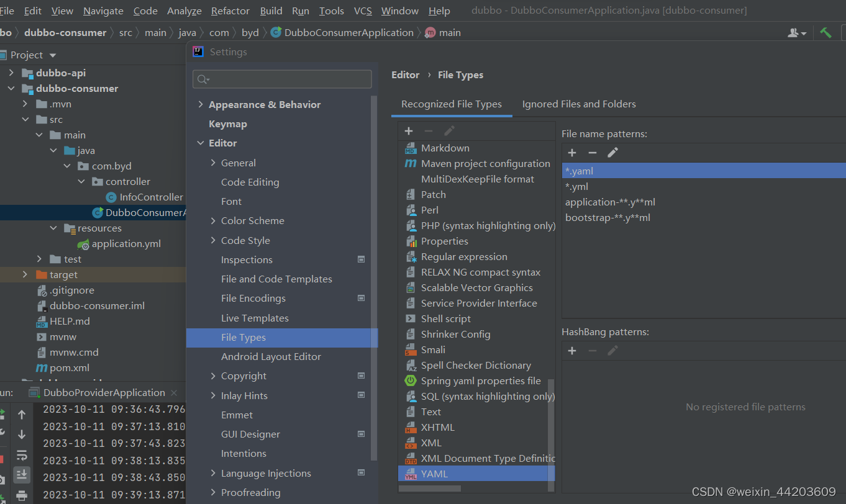Expand the Inlay Hints settings
The image size is (846, 504).
[x=213, y=395]
